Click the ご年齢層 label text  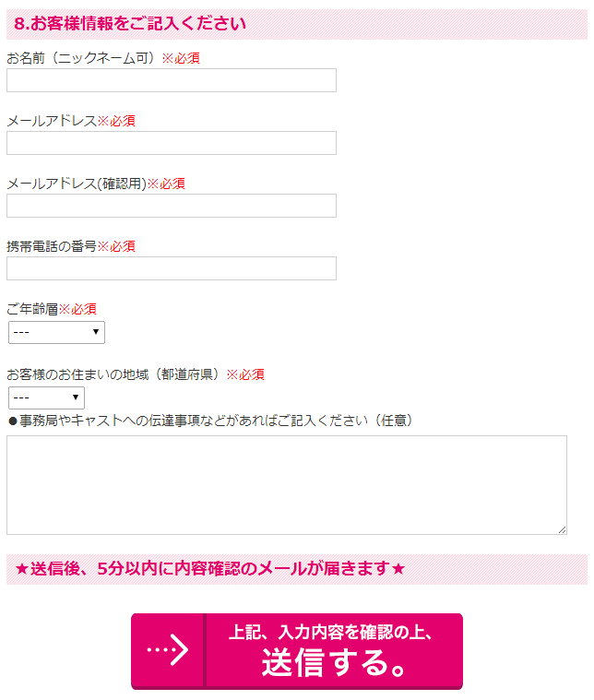click(x=32, y=309)
